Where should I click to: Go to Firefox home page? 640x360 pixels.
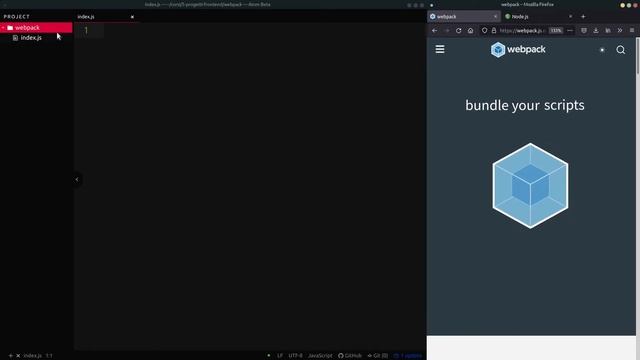(470, 31)
